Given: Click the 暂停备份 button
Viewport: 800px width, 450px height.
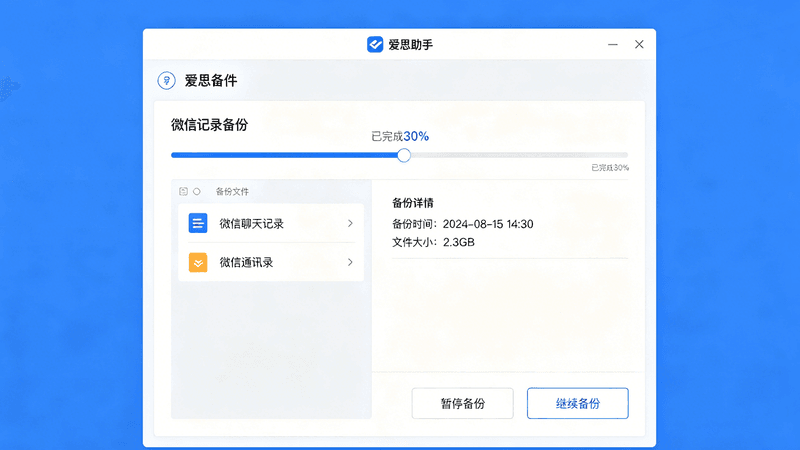Looking at the screenshot, I should [x=462, y=403].
